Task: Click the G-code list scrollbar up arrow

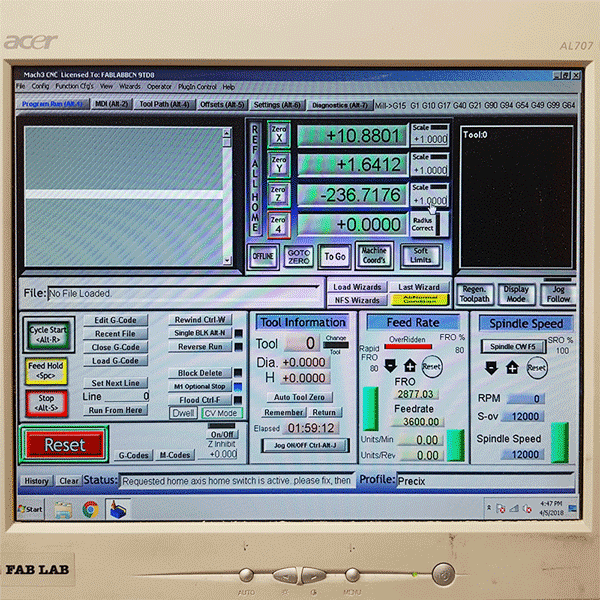Action: (227, 133)
